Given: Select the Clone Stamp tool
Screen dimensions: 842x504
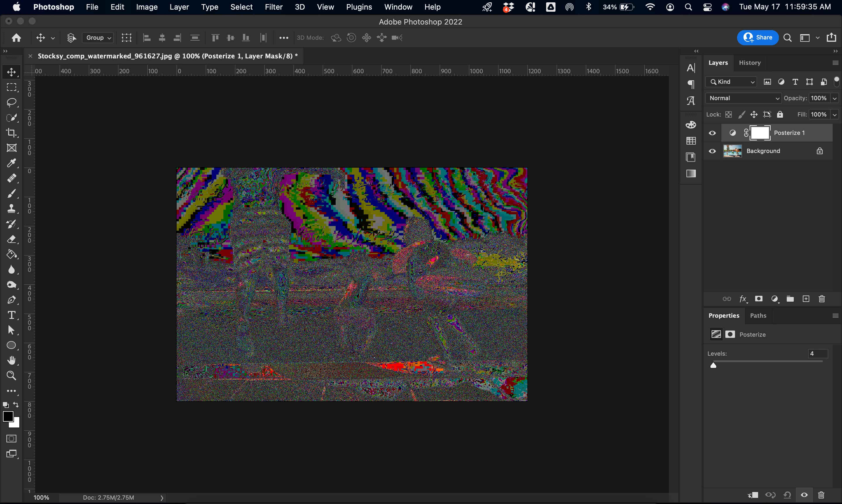Looking at the screenshot, I should (x=11, y=208).
